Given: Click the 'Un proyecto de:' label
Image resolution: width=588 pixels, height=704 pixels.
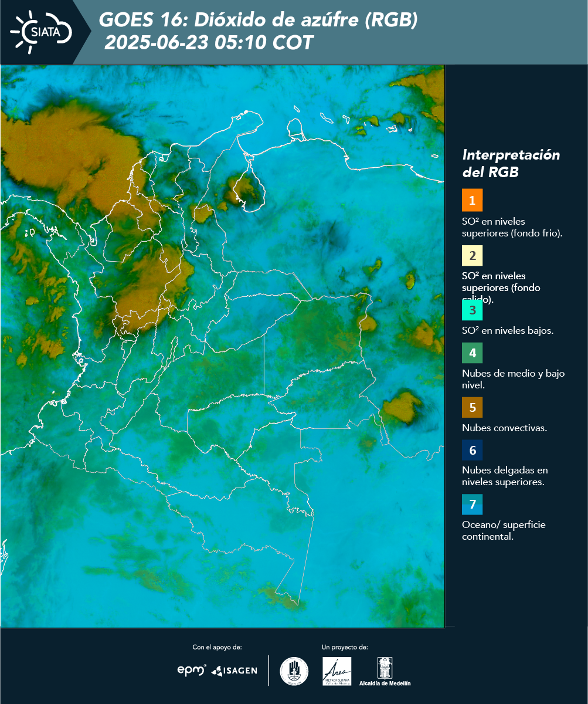Looking at the screenshot, I should (345, 647).
